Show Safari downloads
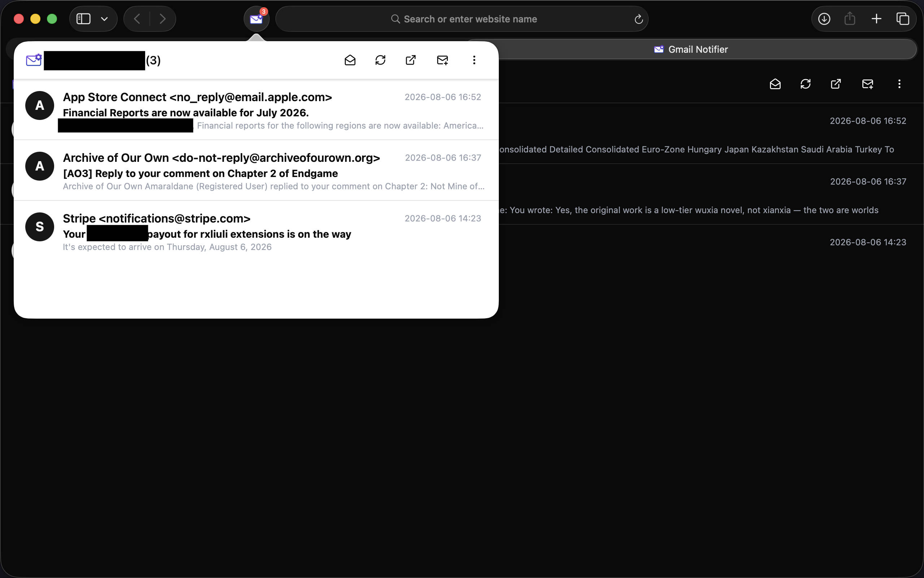The height and width of the screenshot is (578, 924). pyautogui.click(x=824, y=19)
